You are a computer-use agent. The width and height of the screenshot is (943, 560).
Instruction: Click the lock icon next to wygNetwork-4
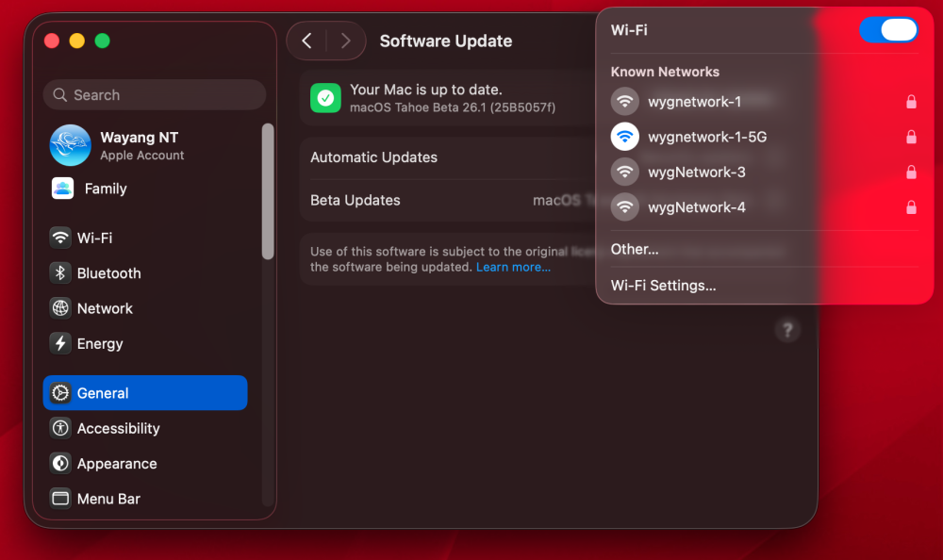(x=911, y=207)
